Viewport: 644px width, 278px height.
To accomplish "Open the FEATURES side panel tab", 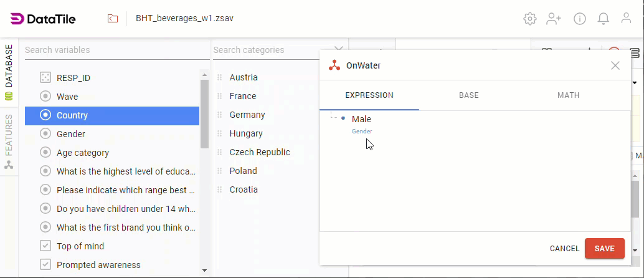I will (9, 141).
